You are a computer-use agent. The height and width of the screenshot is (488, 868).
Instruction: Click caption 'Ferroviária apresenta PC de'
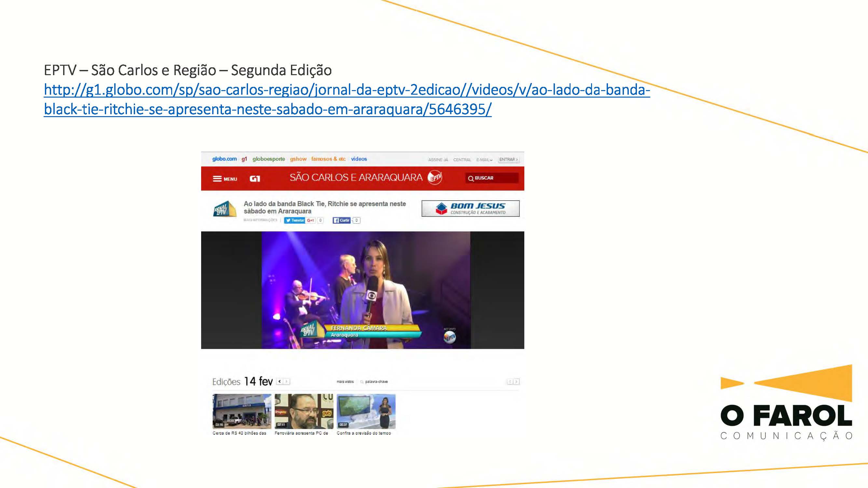(x=301, y=433)
